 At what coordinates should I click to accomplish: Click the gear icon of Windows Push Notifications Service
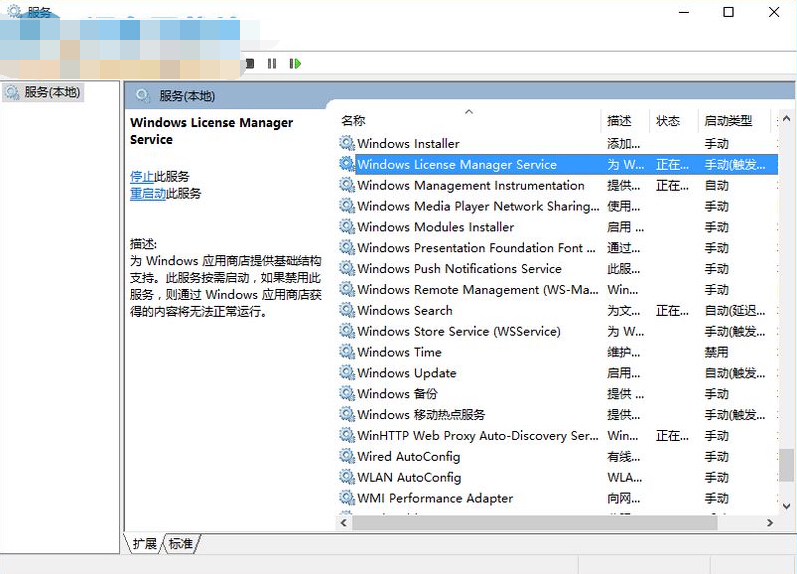point(347,268)
